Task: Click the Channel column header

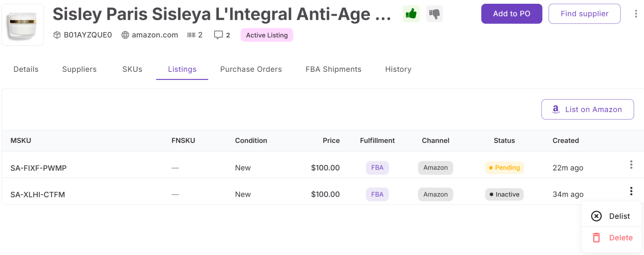Action: click(x=436, y=140)
